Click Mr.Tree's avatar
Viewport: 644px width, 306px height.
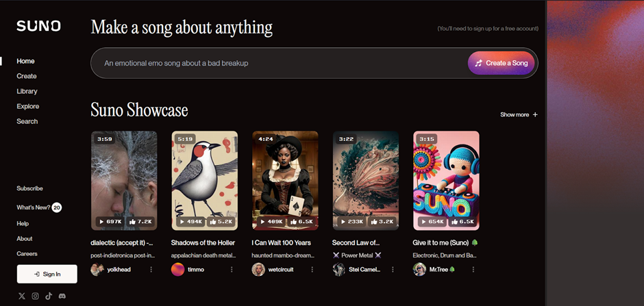point(419,270)
